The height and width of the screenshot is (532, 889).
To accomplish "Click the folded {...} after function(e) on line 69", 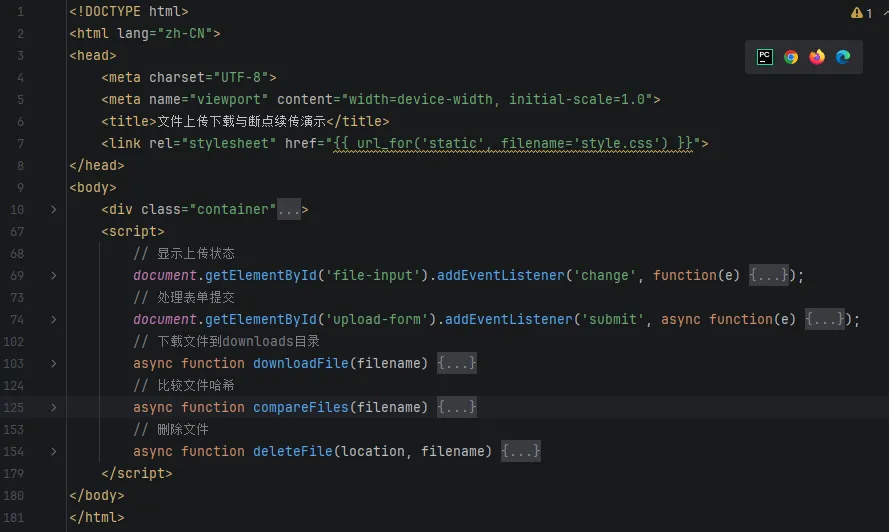I will [x=768, y=275].
